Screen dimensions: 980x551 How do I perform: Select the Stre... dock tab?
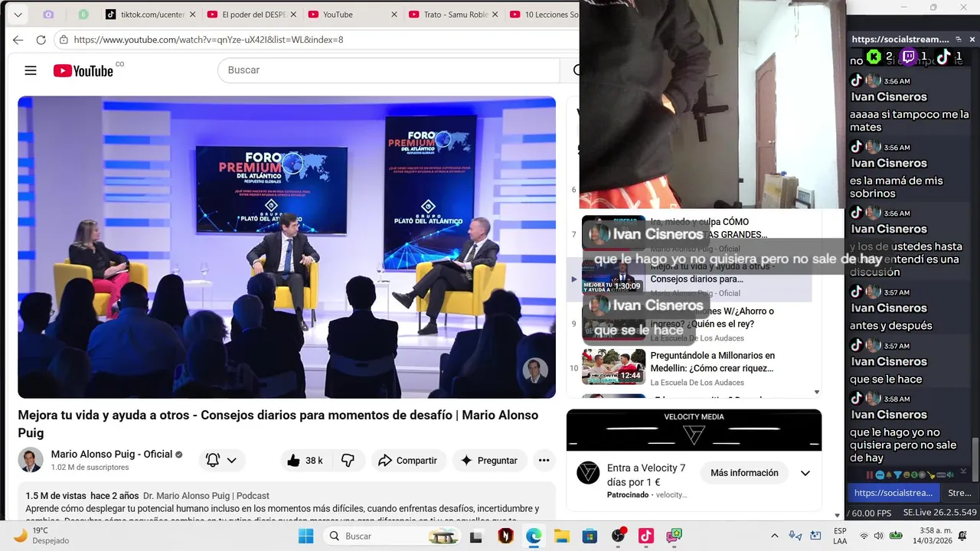[x=959, y=493]
